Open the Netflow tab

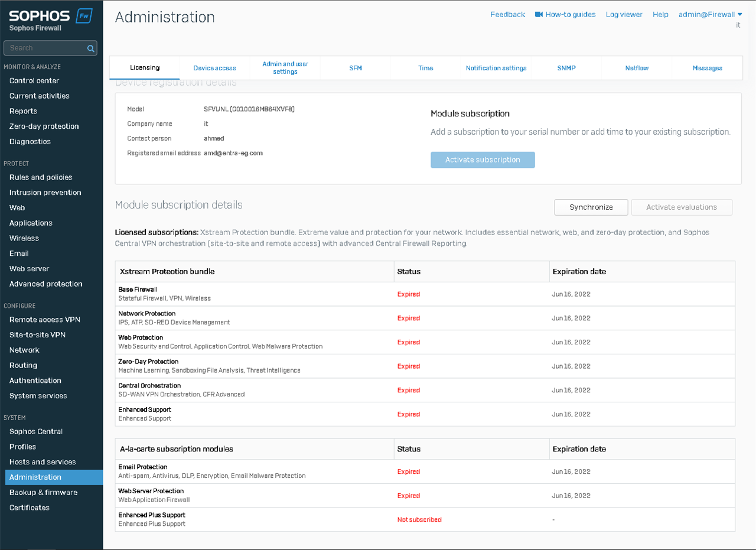point(637,68)
